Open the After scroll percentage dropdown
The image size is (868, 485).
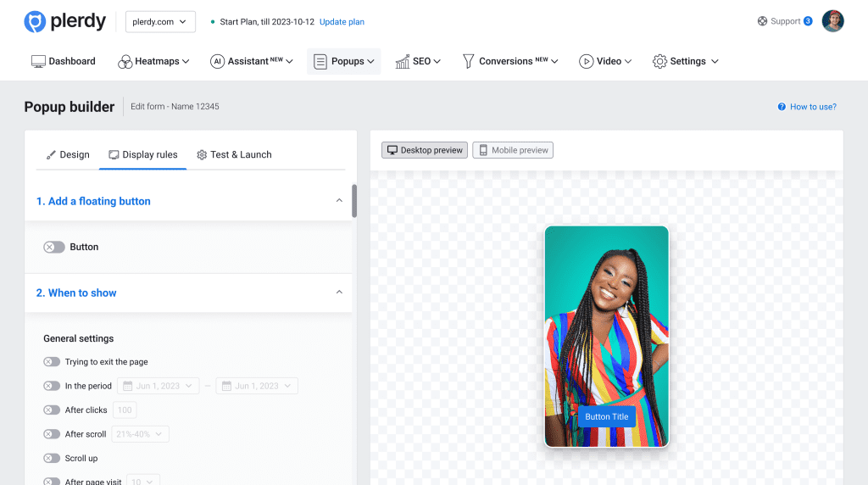[x=141, y=434]
